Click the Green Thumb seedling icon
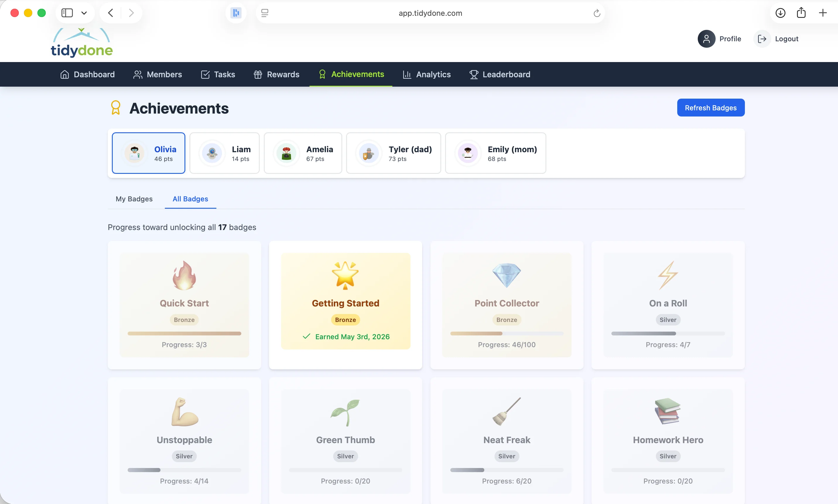 coord(345,412)
